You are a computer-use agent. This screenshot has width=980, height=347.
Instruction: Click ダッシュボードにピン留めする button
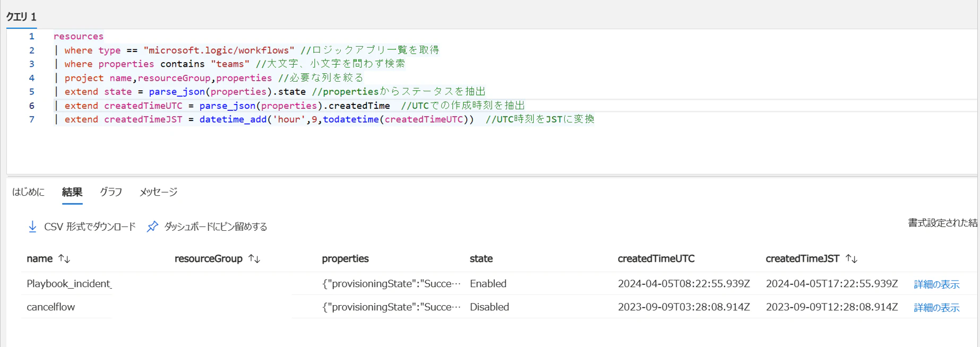click(207, 227)
